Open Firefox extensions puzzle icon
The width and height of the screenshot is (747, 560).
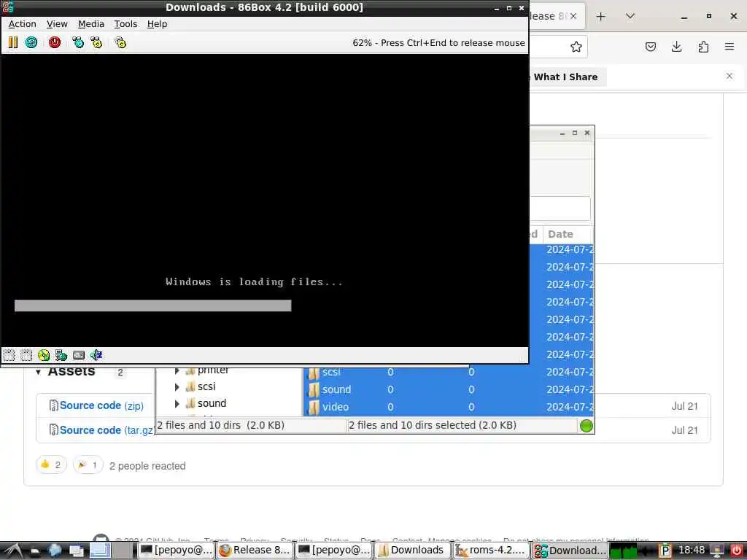tap(703, 47)
